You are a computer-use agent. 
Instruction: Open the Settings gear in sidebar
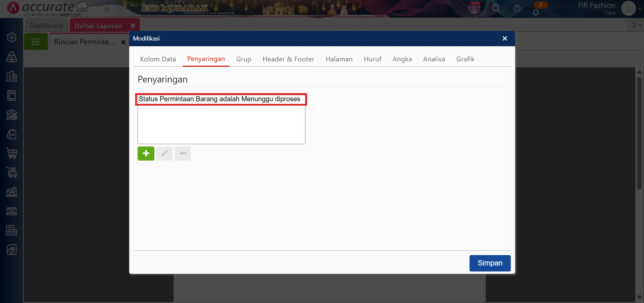12,37
